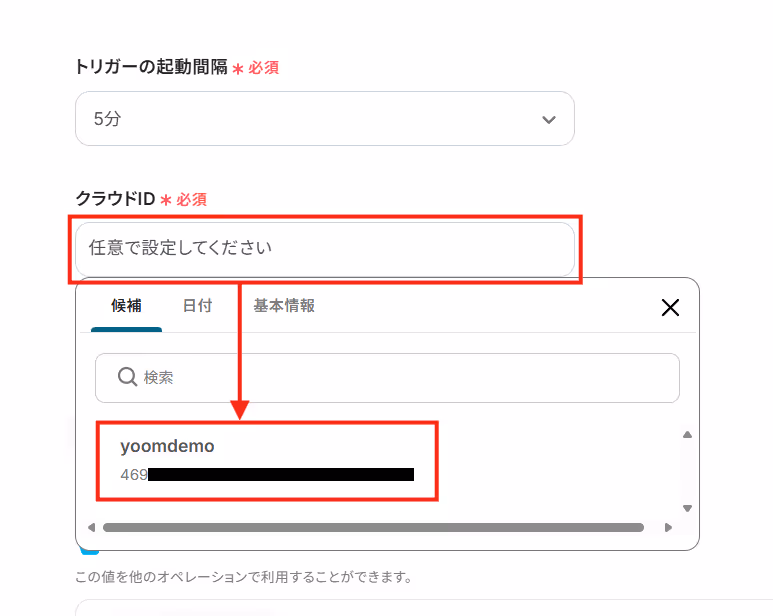Click the scroll down arrow in list
773x616 pixels.
(x=687, y=508)
